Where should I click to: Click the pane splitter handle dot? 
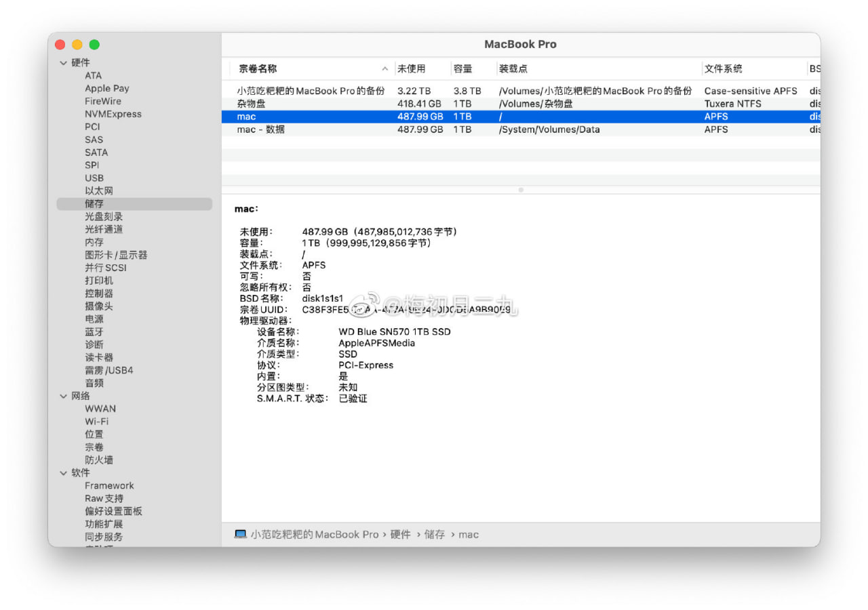point(521,190)
